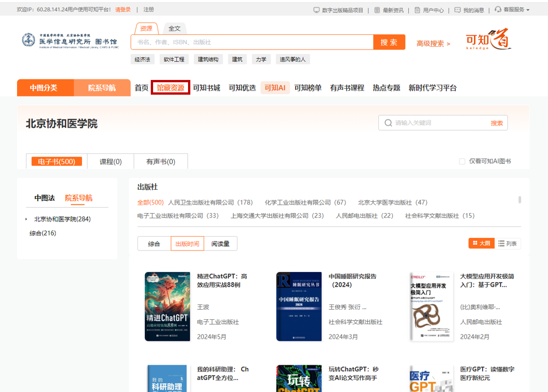Image resolution: width=548 pixels, height=392 pixels.
Task: Open 可知书城 in the main menu
Action: [x=206, y=88]
